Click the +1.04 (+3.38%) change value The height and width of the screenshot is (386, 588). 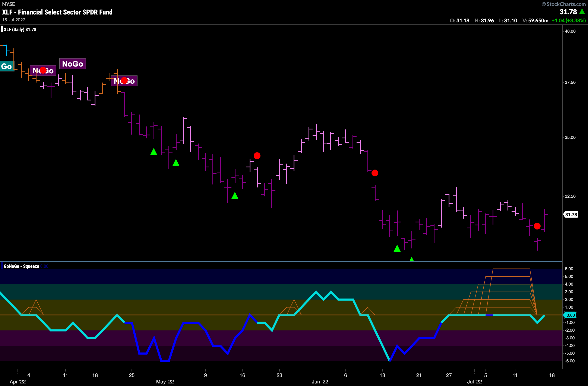[569, 20]
